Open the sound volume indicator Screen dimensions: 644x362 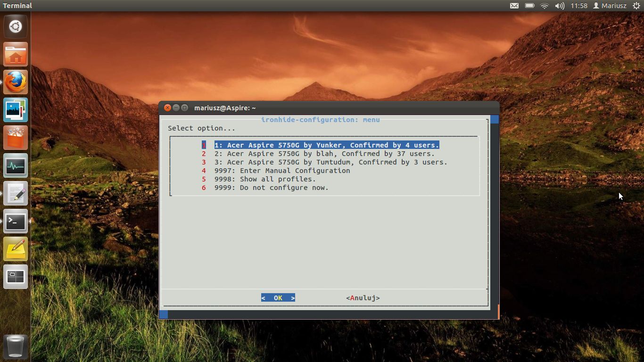click(560, 6)
